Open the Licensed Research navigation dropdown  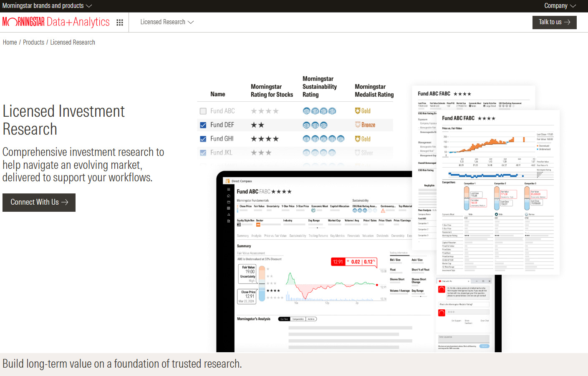tap(167, 22)
